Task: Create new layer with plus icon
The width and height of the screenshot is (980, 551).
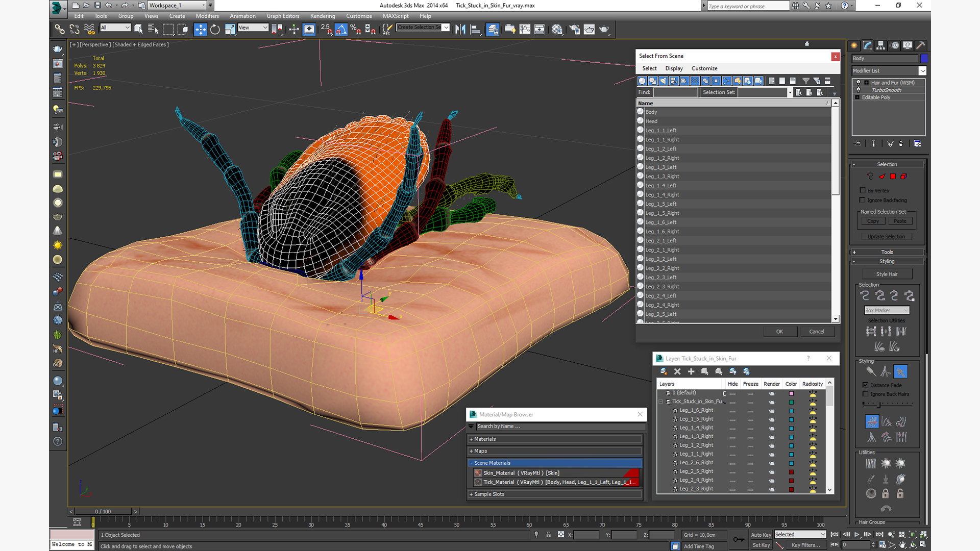Action: click(x=691, y=371)
